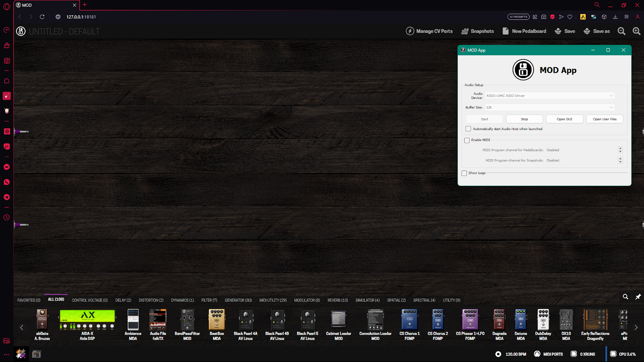Toggle the Enable MIDI checkbox
644x362 pixels.
pos(467,140)
